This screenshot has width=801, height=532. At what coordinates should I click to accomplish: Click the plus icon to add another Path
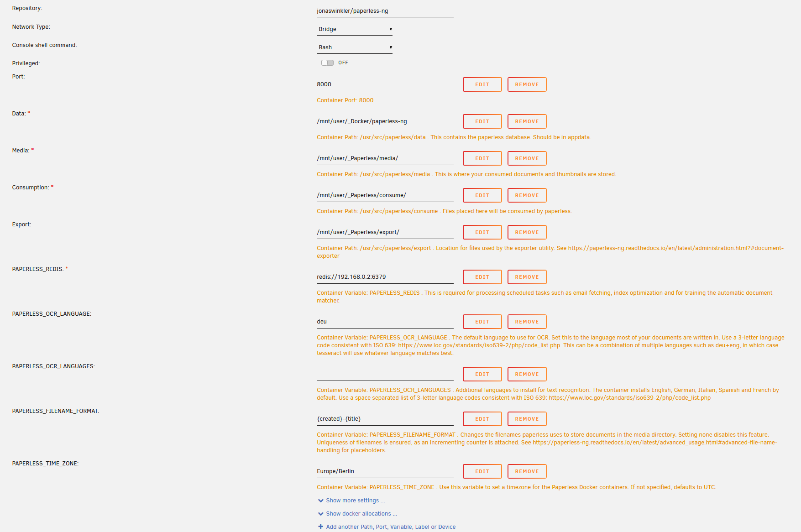(x=321, y=527)
